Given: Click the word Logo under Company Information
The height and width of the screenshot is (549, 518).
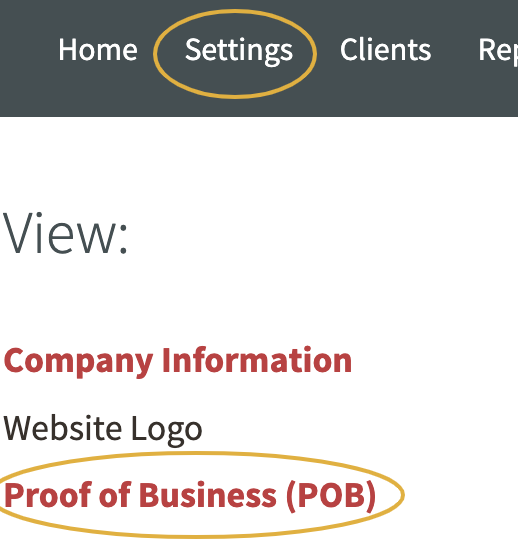Looking at the screenshot, I should (167, 431).
